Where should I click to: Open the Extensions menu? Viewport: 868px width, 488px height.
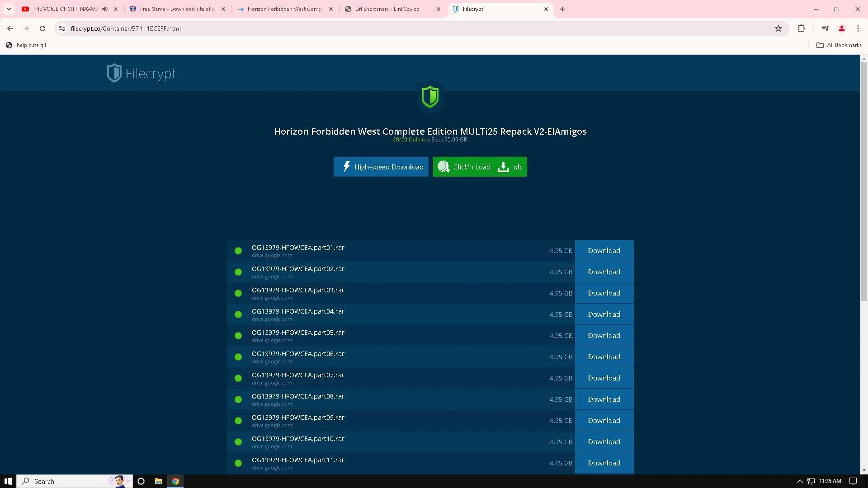tap(801, 28)
